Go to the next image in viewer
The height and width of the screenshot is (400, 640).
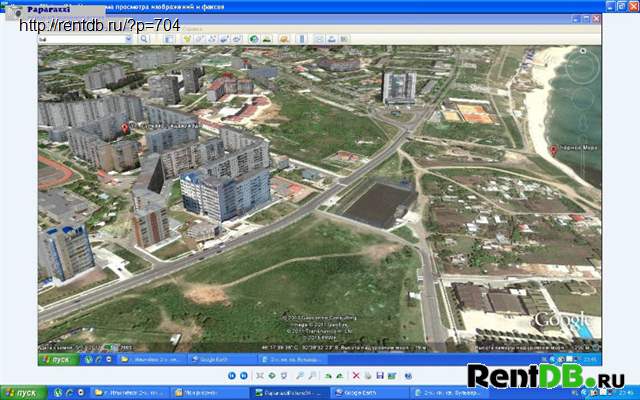click(x=244, y=376)
